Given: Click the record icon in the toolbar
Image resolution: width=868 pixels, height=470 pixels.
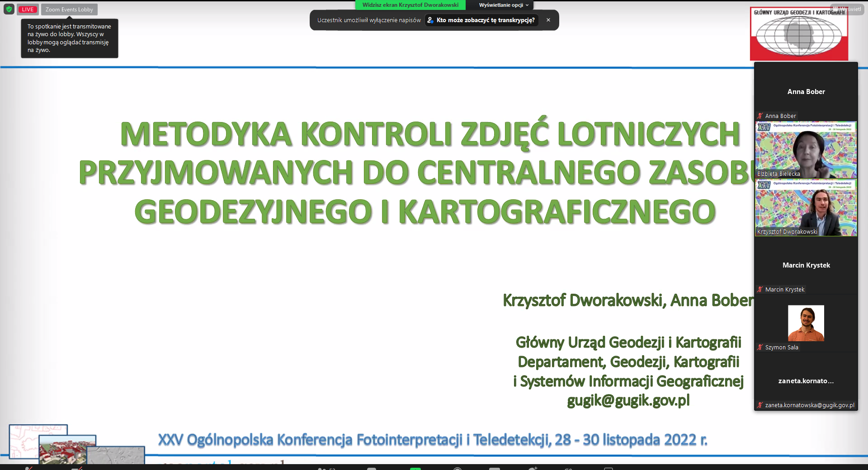Looking at the screenshot, I should (x=458, y=468).
